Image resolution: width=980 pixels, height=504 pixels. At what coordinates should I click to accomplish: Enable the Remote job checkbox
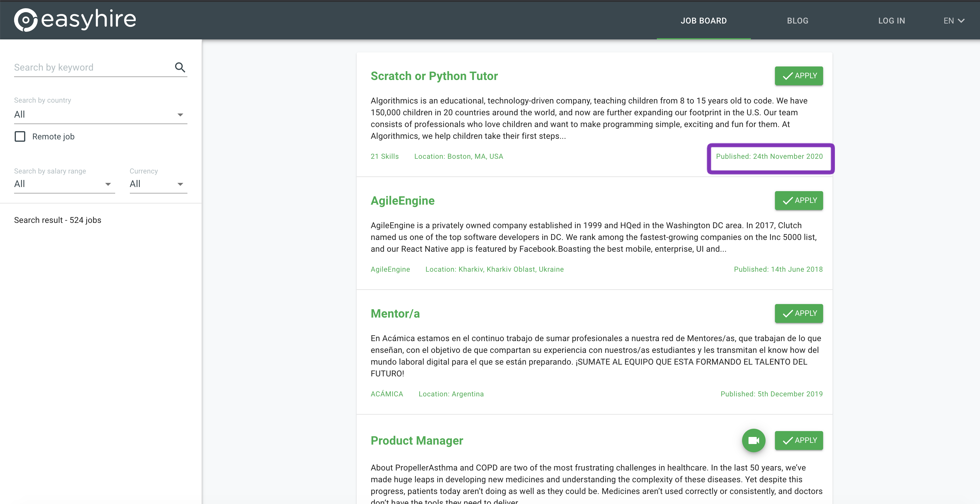click(20, 137)
